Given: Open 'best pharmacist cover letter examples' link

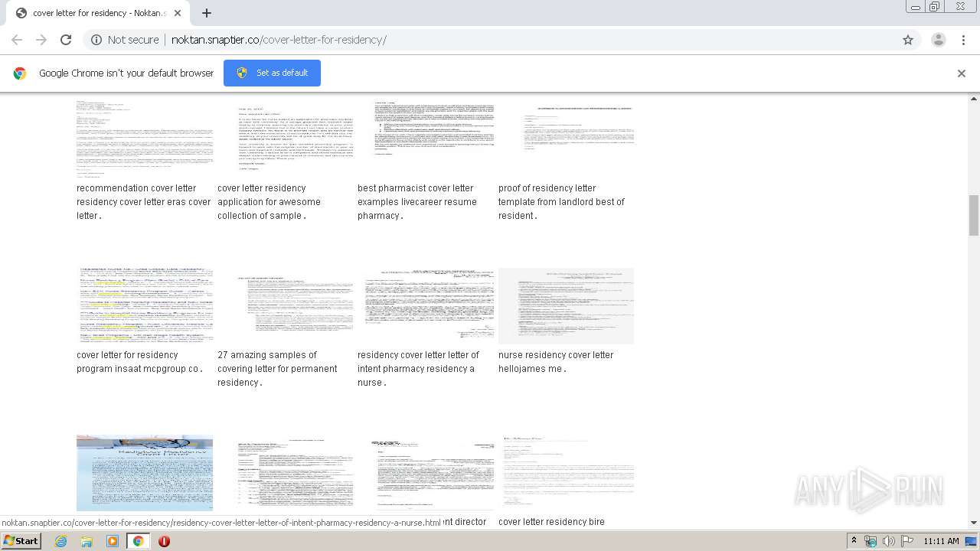Looking at the screenshot, I should click(417, 202).
